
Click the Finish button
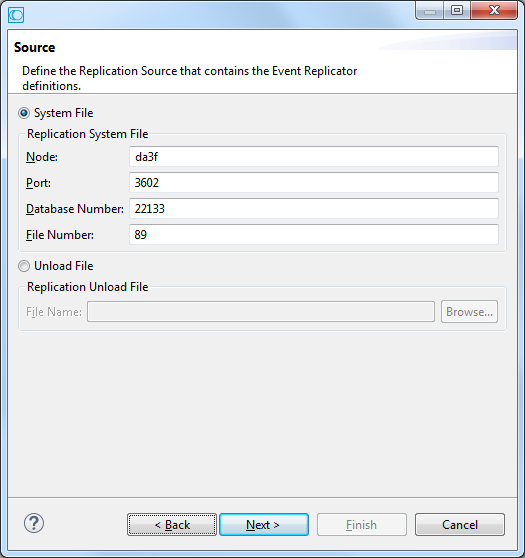[x=362, y=525]
